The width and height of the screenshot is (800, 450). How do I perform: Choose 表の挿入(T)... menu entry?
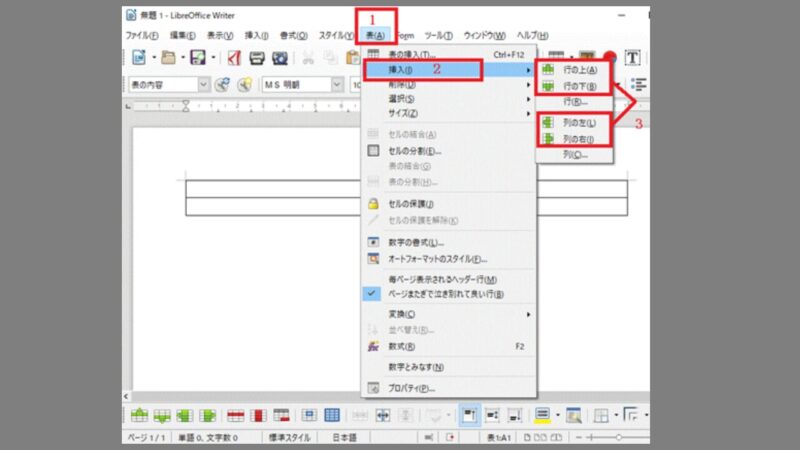click(x=448, y=55)
